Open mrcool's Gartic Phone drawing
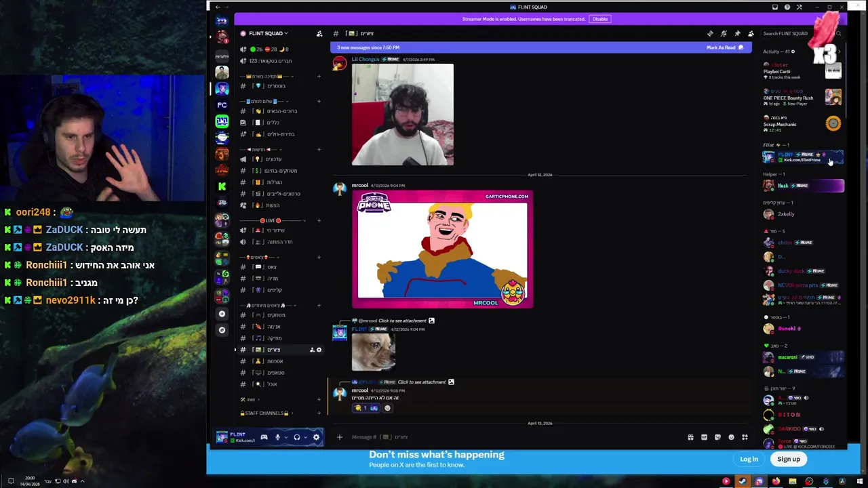 (443, 249)
